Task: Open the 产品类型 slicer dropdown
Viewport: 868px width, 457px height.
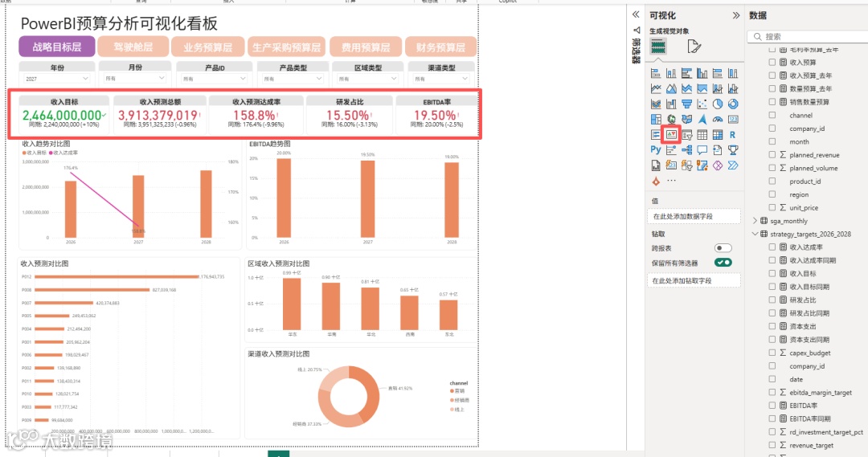Action: click(x=319, y=79)
